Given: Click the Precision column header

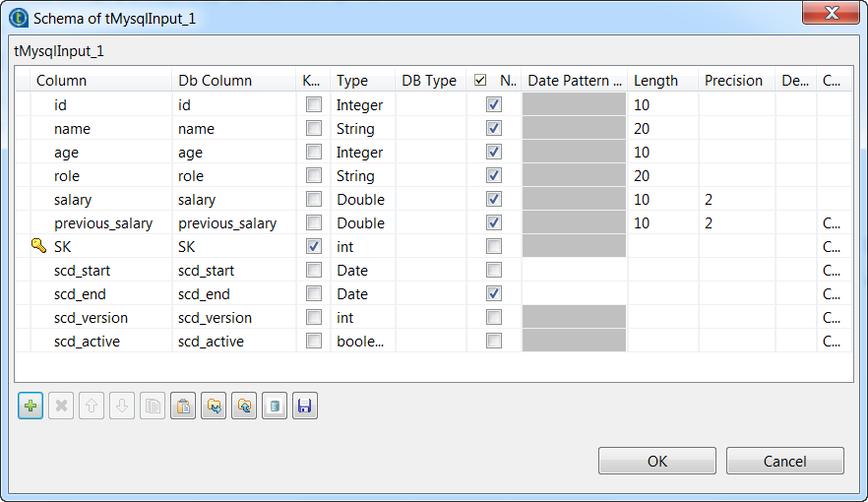Looking at the screenshot, I should [x=733, y=81].
